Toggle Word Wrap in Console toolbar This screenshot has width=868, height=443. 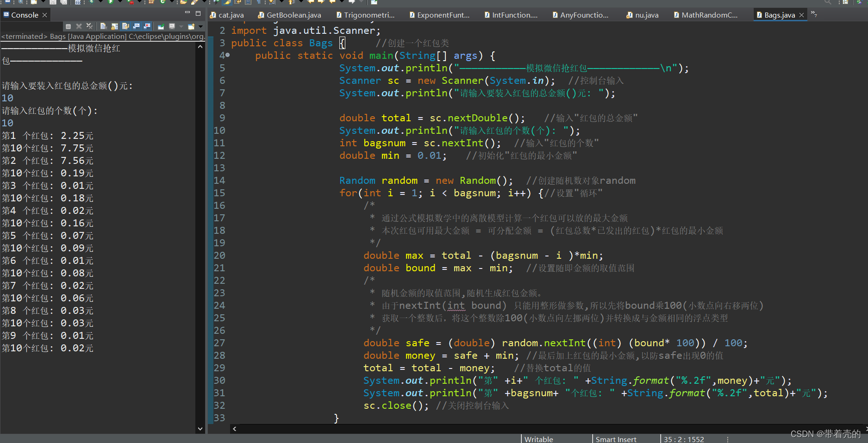pos(125,26)
